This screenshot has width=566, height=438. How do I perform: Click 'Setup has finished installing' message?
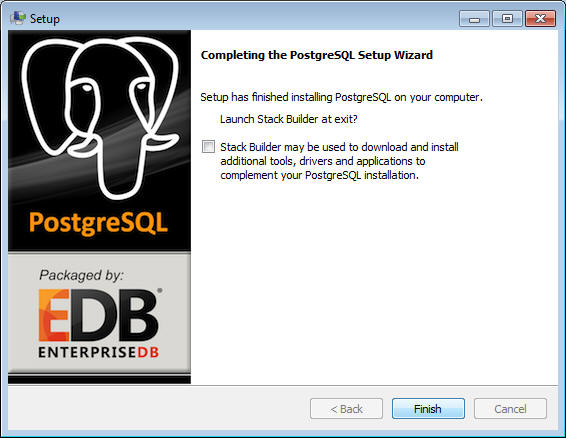point(341,97)
